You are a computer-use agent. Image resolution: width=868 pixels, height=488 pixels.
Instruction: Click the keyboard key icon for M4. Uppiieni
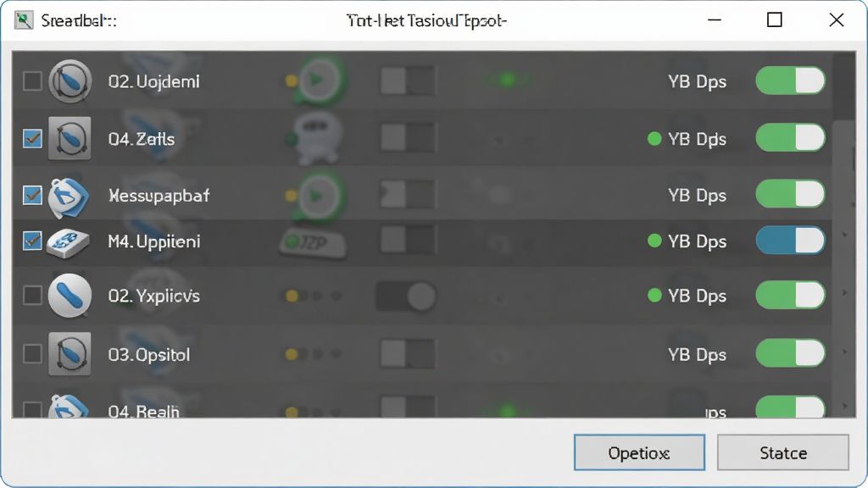[68, 242]
